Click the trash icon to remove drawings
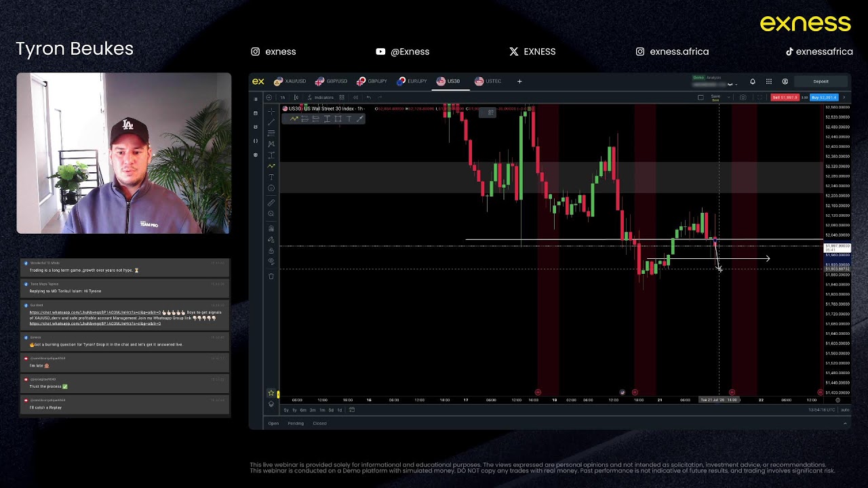The width and height of the screenshot is (868, 488). tap(271, 277)
